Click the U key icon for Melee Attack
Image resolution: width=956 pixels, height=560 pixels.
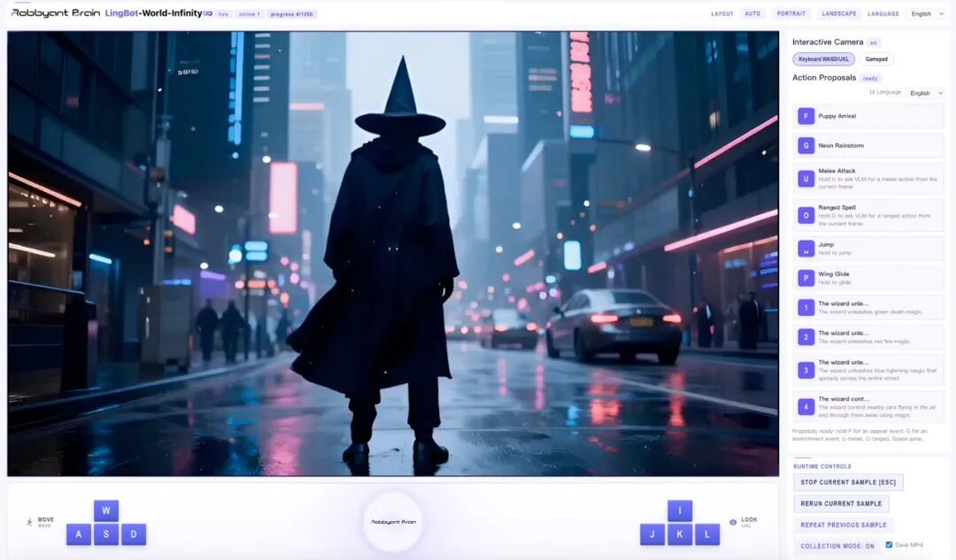[806, 179]
